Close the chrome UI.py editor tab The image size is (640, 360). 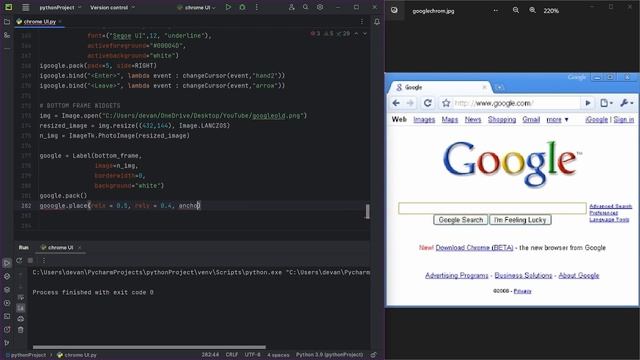click(60, 22)
